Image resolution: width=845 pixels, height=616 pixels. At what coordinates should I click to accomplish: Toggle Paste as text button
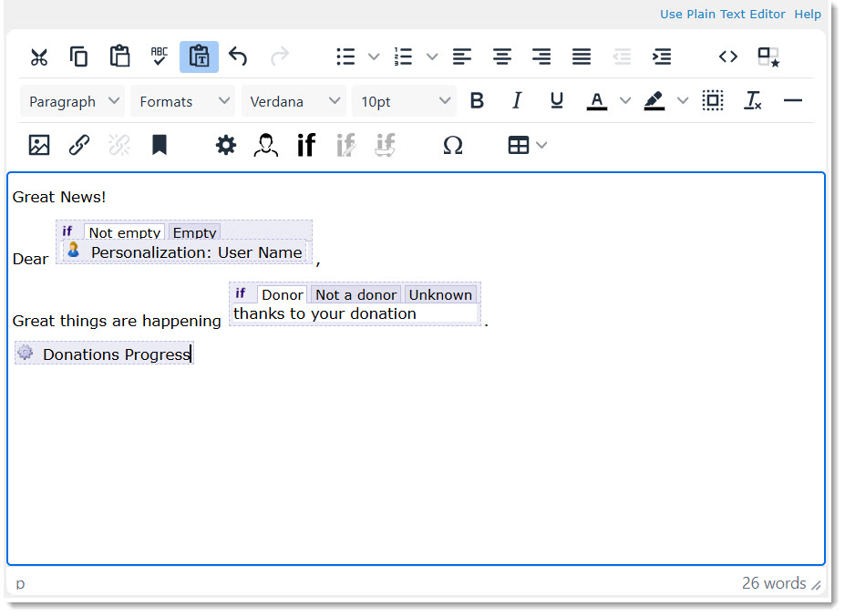tap(199, 57)
